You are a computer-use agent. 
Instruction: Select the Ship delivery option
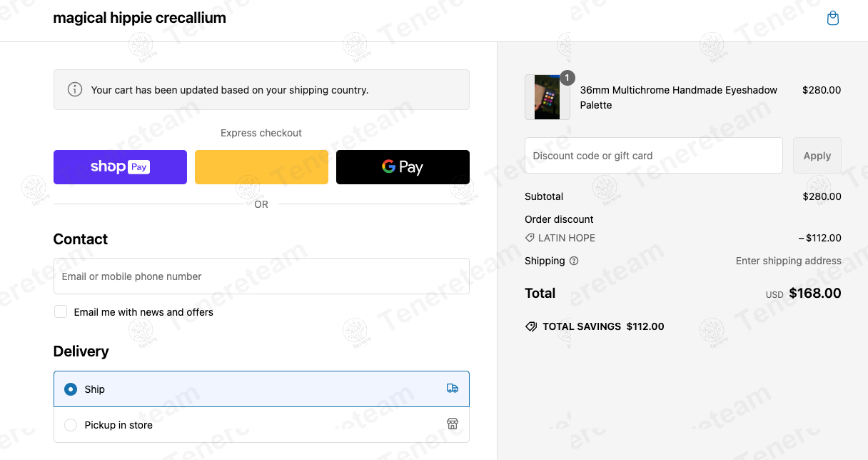[x=261, y=389]
